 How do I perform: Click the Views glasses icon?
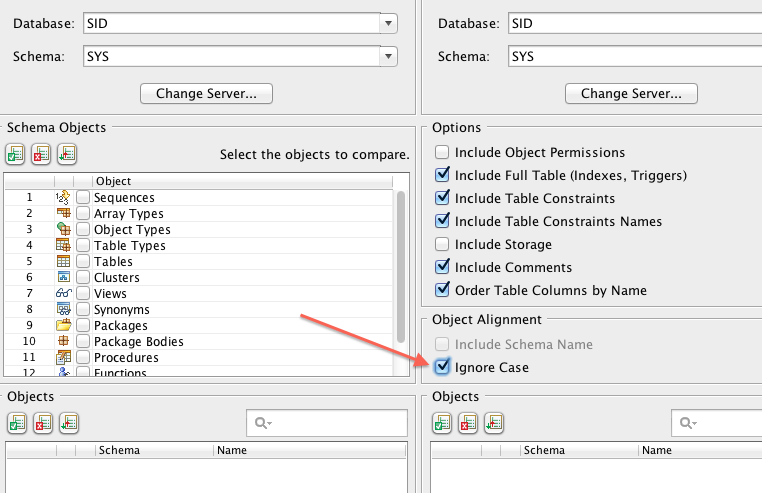64,293
